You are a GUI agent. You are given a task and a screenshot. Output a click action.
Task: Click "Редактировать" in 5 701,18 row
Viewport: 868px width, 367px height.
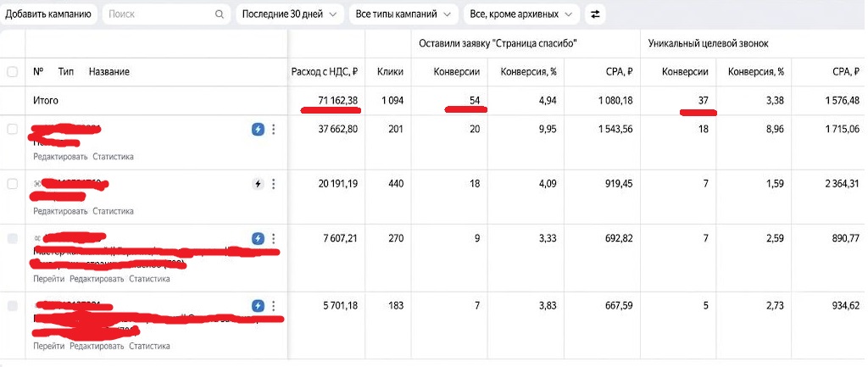(97, 346)
